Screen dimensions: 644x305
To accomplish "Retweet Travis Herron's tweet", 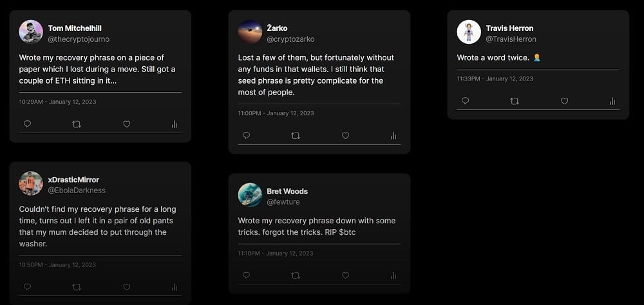I will [x=515, y=101].
